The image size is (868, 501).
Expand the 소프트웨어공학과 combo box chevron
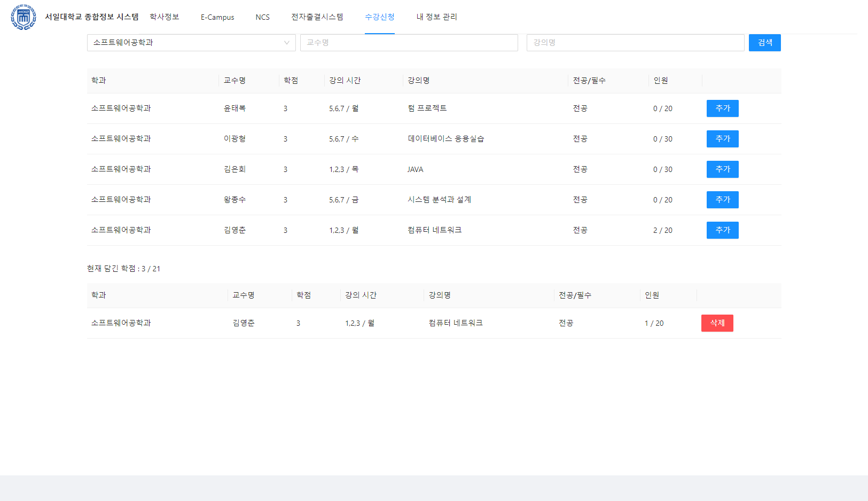[287, 43]
